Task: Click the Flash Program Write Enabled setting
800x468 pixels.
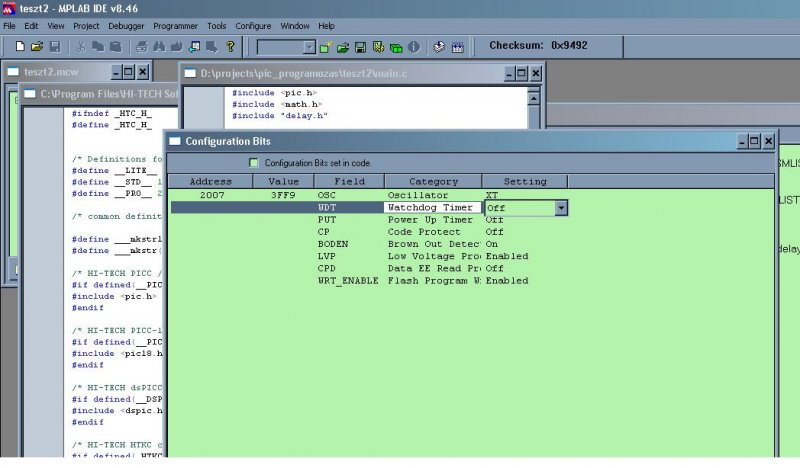Action: click(x=507, y=281)
